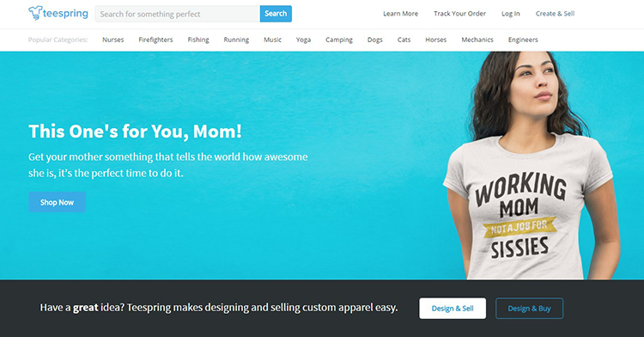The image size is (644, 337).
Task: Browse the Camping category
Action: (339, 40)
